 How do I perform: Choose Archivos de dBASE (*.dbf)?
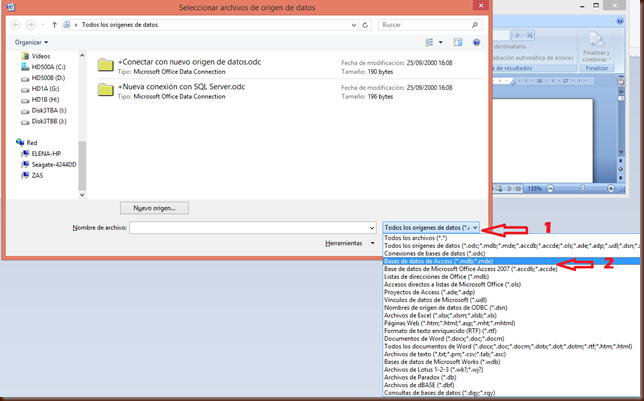point(511,385)
